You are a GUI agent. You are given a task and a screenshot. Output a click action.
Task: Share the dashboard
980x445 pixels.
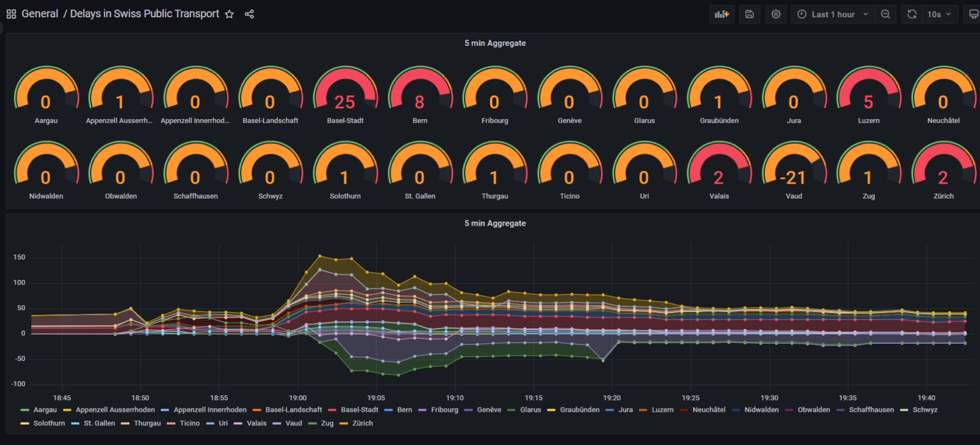click(249, 13)
